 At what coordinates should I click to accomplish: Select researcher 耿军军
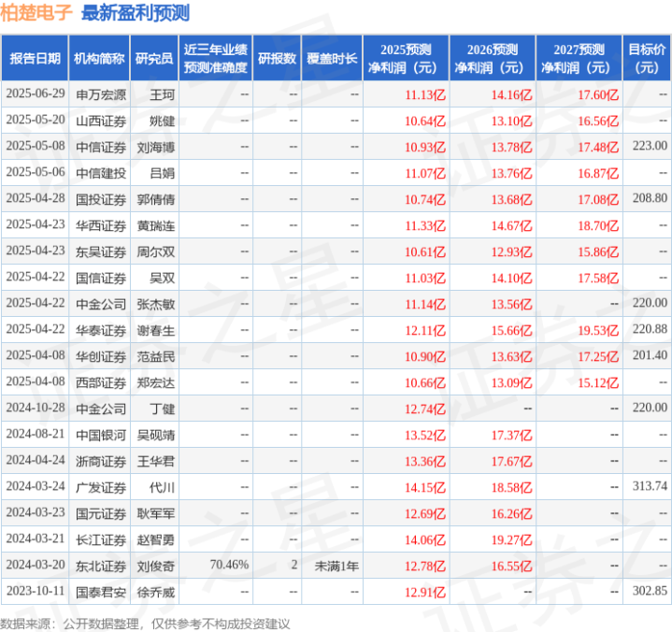[x=155, y=513]
